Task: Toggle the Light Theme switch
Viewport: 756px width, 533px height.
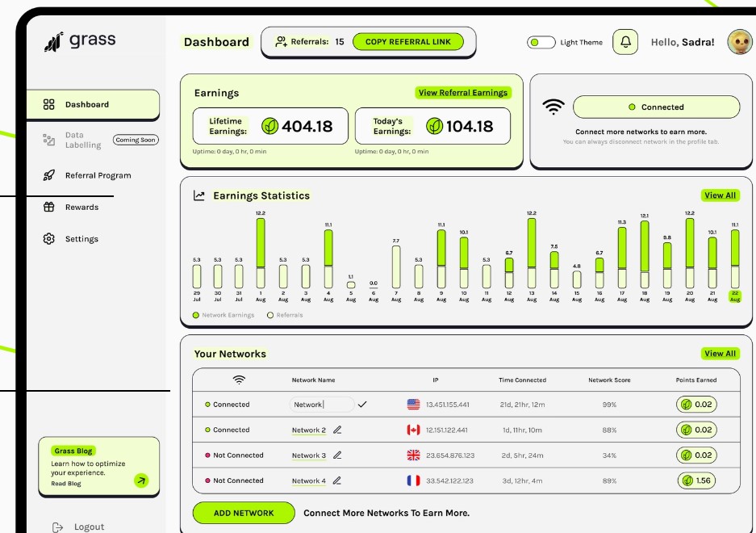Action: coord(541,43)
